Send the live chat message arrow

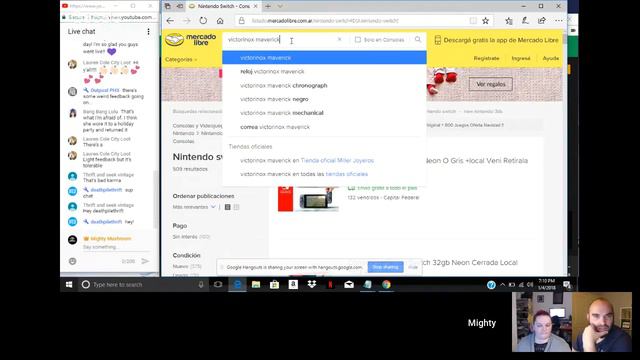click(145, 261)
